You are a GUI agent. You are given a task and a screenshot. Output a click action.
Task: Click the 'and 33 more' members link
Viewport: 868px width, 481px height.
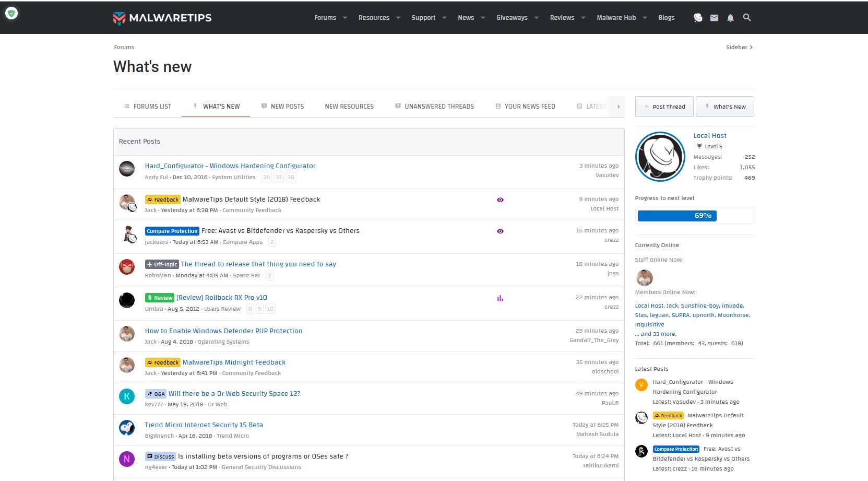(656, 334)
